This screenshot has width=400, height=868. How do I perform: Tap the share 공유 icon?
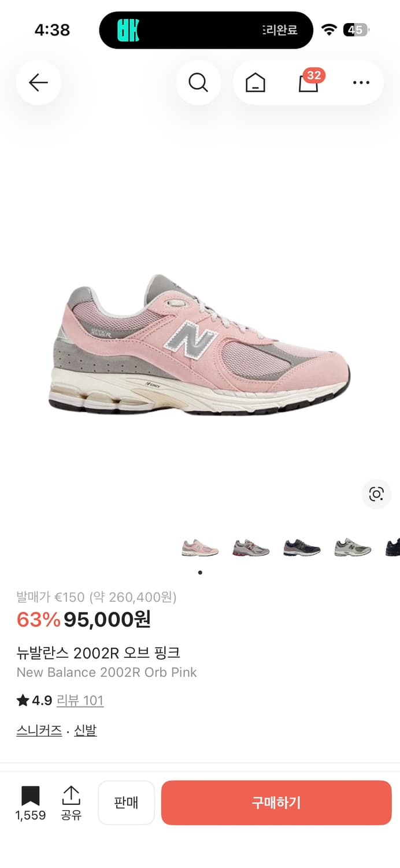[x=71, y=803]
